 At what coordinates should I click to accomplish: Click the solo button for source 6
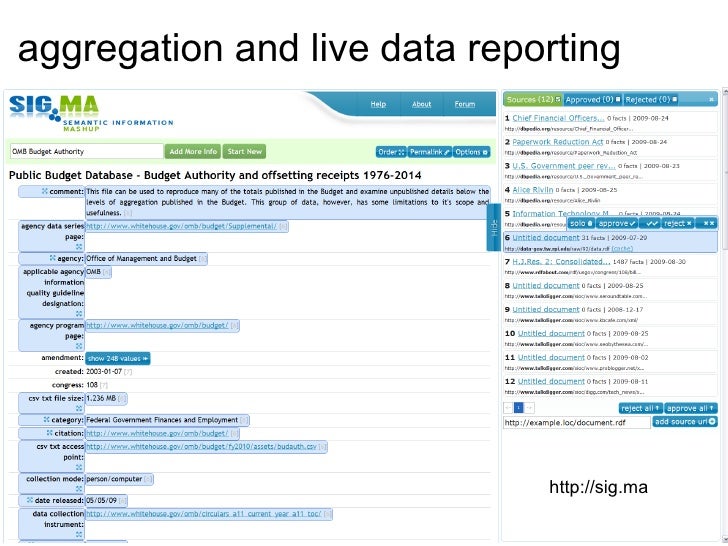tap(581, 223)
